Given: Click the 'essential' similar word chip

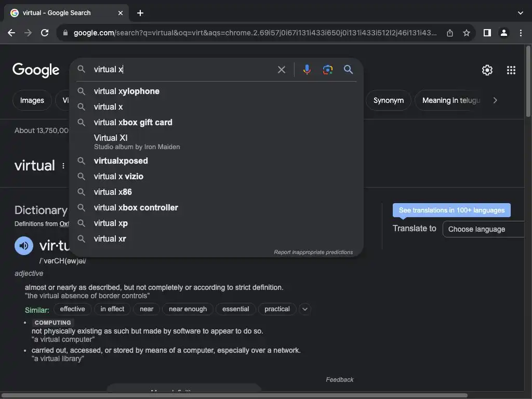Looking at the screenshot, I should (235, 309).
